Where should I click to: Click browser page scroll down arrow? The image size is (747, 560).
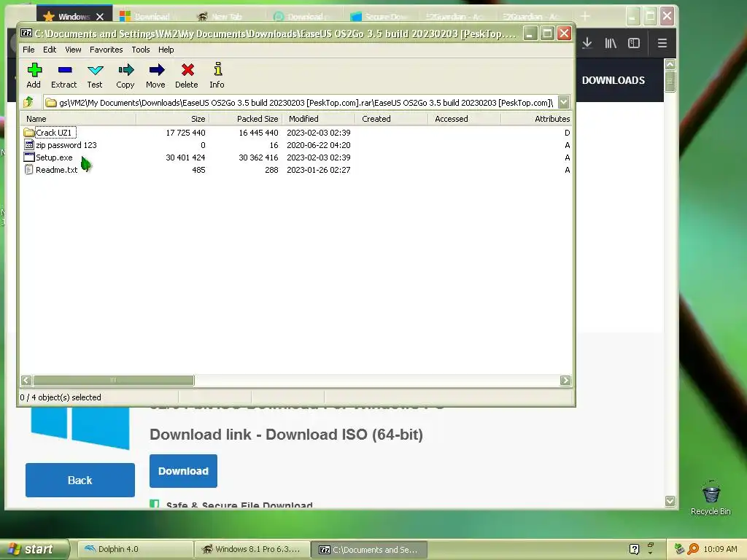pyautogui.click(x=670, y=501)
